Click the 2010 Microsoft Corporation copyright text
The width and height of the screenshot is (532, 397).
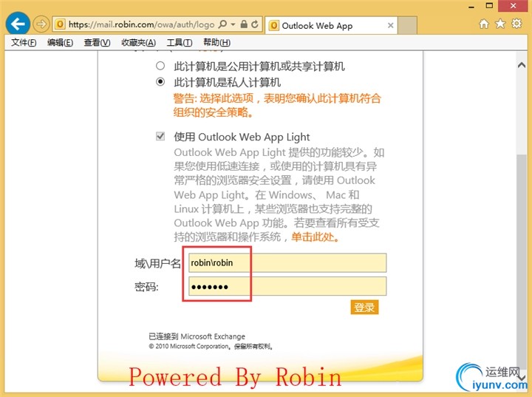coord(211,347)
